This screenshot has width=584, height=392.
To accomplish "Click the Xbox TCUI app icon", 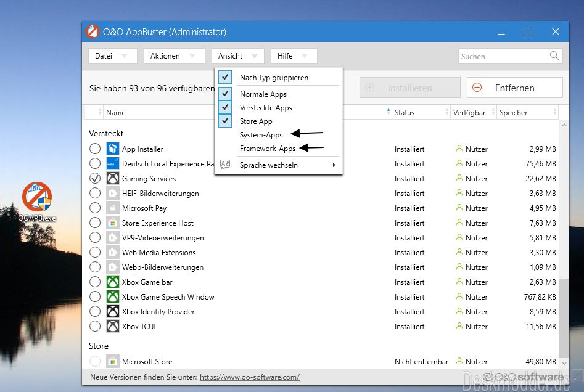I will pos(112,327).
